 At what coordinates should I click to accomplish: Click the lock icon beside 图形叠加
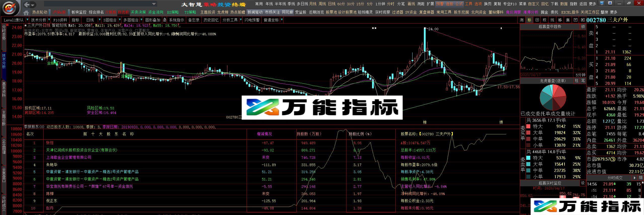164,20
